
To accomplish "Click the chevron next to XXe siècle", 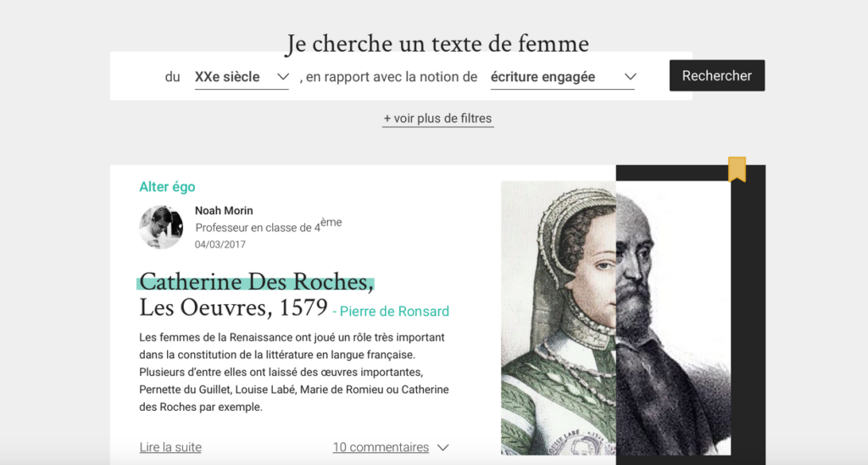I will [x=283, y=77].
